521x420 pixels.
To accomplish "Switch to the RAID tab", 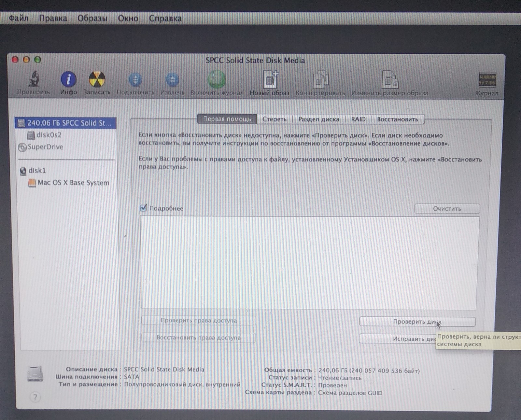I will coord(358,119).
